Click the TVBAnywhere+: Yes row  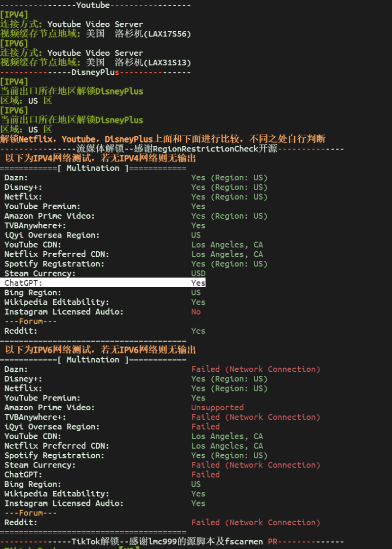[105, 225]
